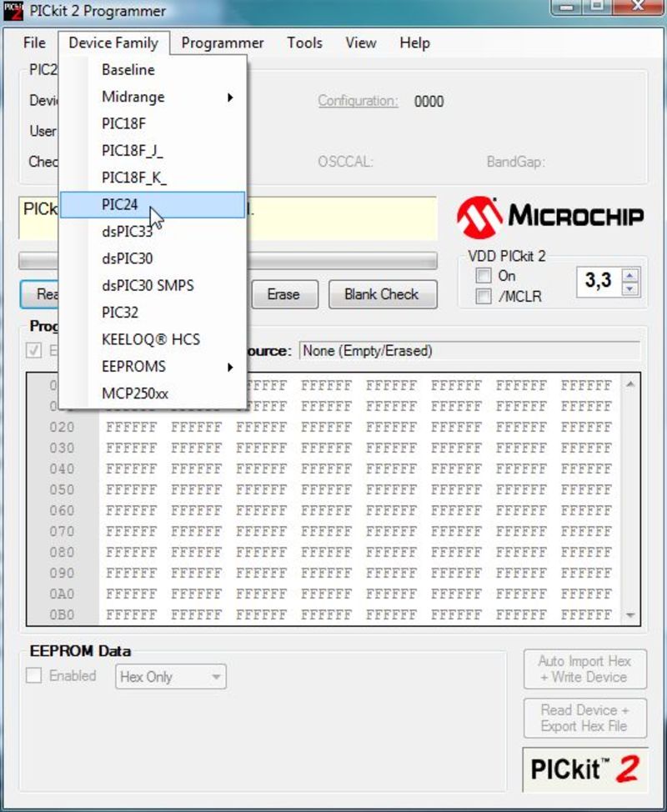Choose dsPIC33 device family
This screenshot has width=667, height=812.
click(x=127, y=232)
